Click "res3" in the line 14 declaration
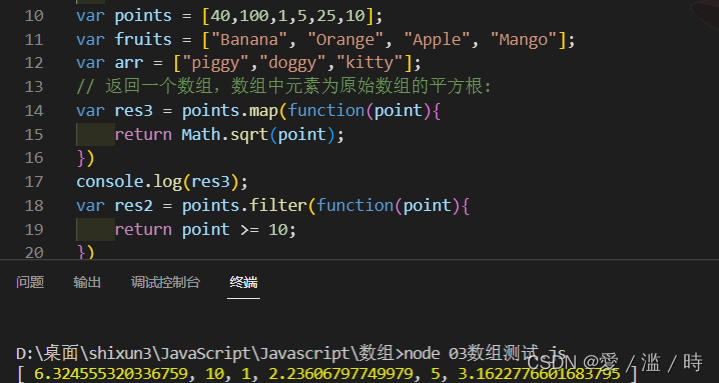Screen dimensions: 719x383 pos(133,111)
